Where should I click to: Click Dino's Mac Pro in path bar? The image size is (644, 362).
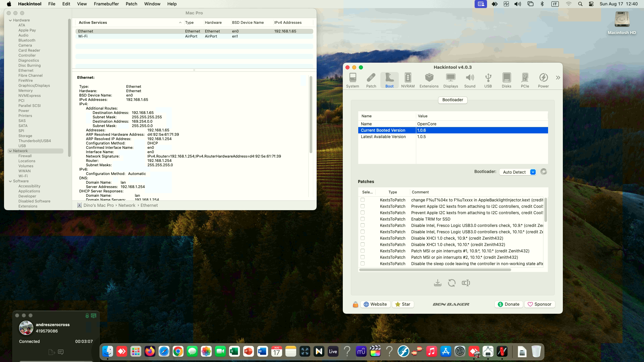[98, 205]
